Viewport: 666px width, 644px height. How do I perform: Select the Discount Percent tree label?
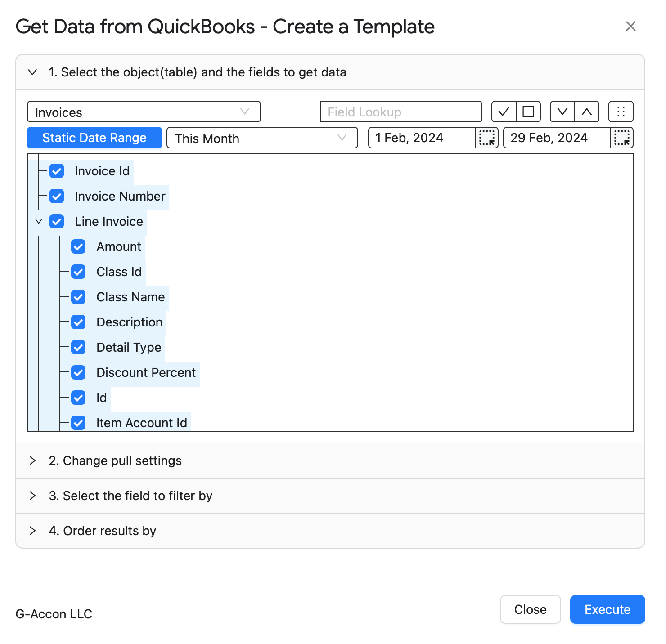(146, 372)
